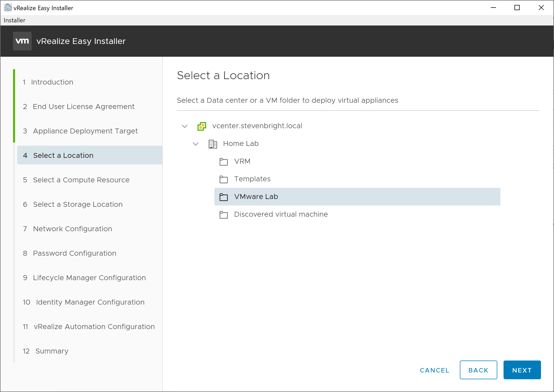Select the Discovered virtual machine folder
The height and width of the screenshot is (392, 554).
(281, 214)
